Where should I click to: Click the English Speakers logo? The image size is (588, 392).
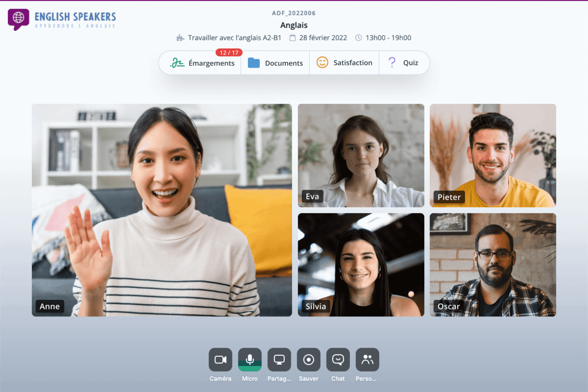[x=61, y=20]
